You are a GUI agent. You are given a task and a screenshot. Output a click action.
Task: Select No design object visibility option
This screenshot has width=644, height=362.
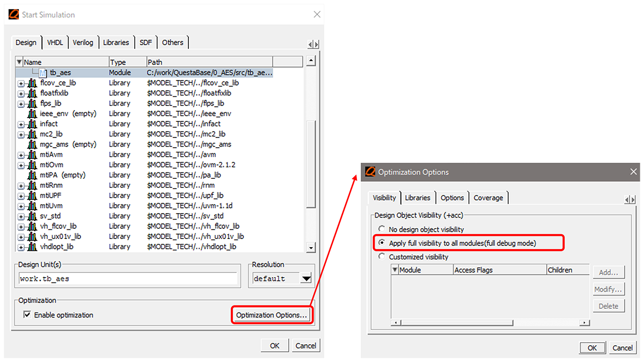point(382,229)
